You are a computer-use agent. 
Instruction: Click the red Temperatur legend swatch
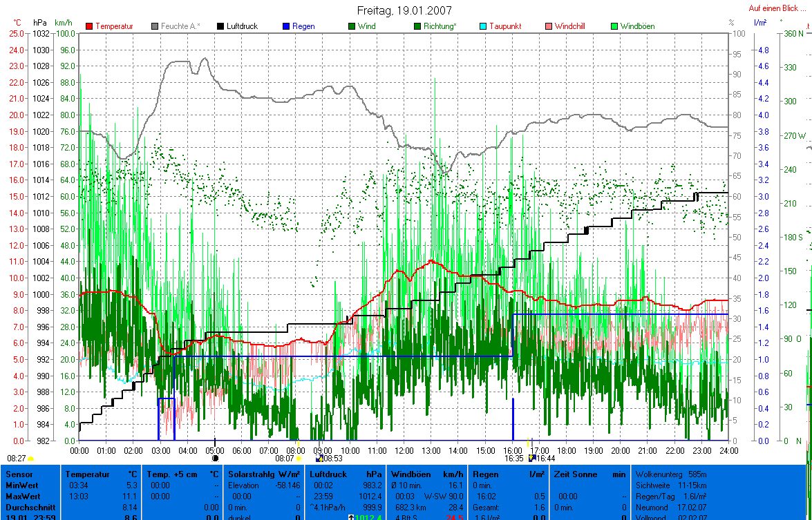tap(89, 26)
